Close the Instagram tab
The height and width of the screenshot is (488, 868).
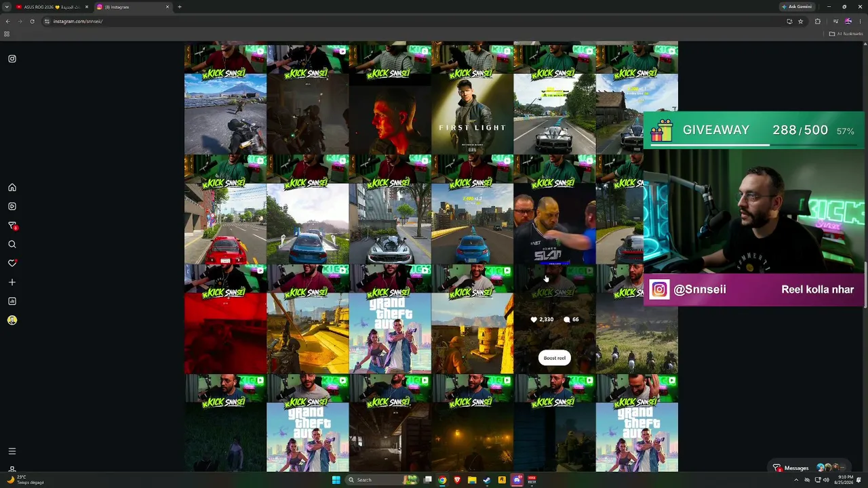pyautogui.click(x=167, y=7)
